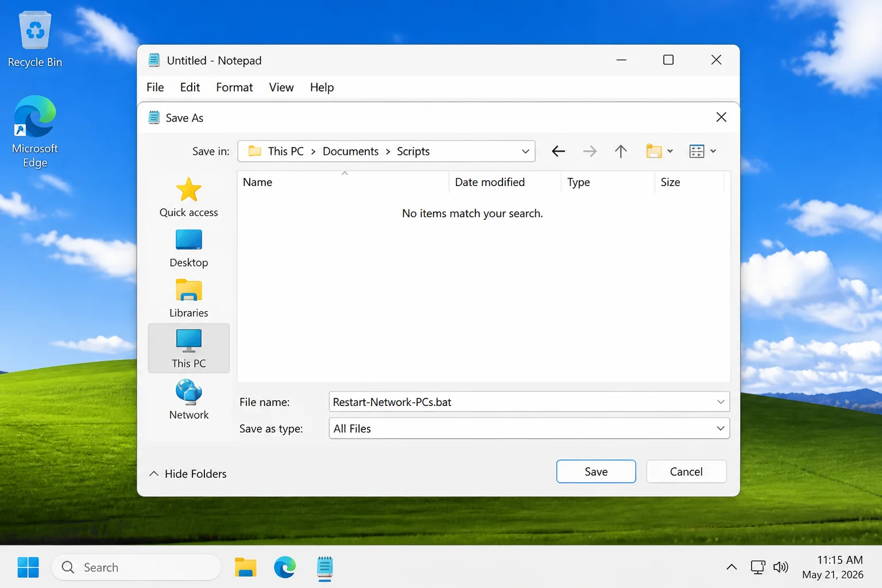The image size is (882, 588).
Task: Open File Explorer from the taskbar
Action: coord(246,567)
